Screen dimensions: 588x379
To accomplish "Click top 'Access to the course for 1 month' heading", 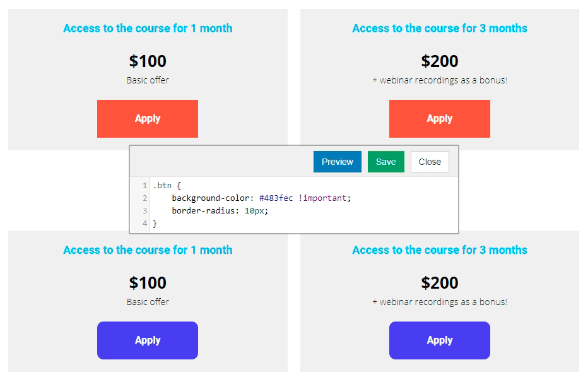I will tap(148, 28).
